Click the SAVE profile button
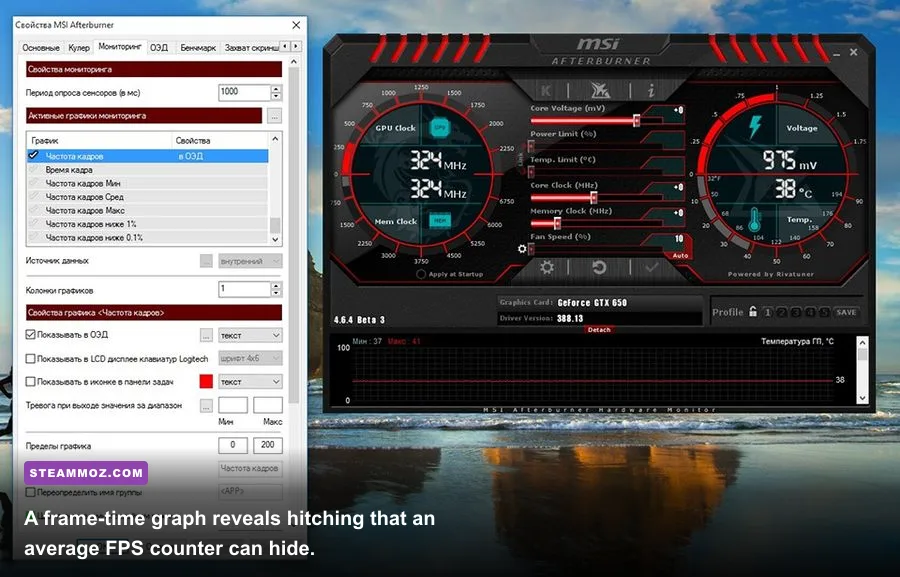 point(846,312)
